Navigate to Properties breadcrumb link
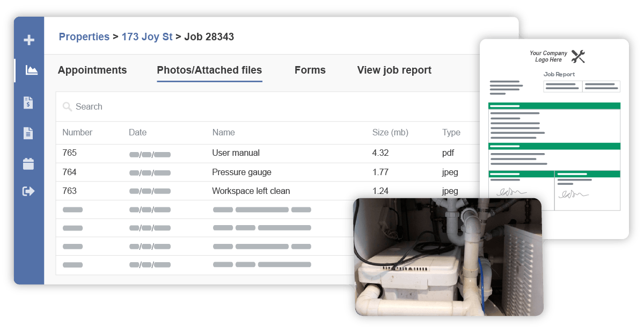The height and width of the screenshot is (332, 644). point(84,37)
